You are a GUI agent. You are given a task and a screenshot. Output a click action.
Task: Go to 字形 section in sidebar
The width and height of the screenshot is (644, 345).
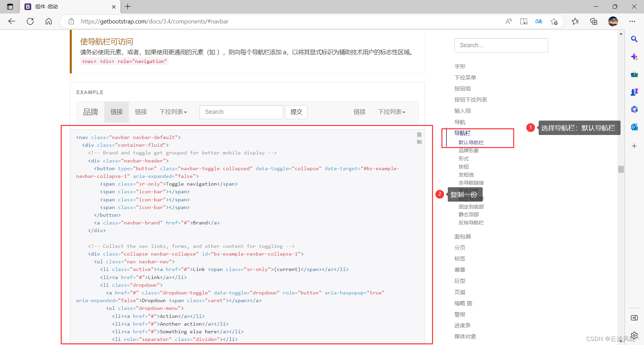[460, 66]
